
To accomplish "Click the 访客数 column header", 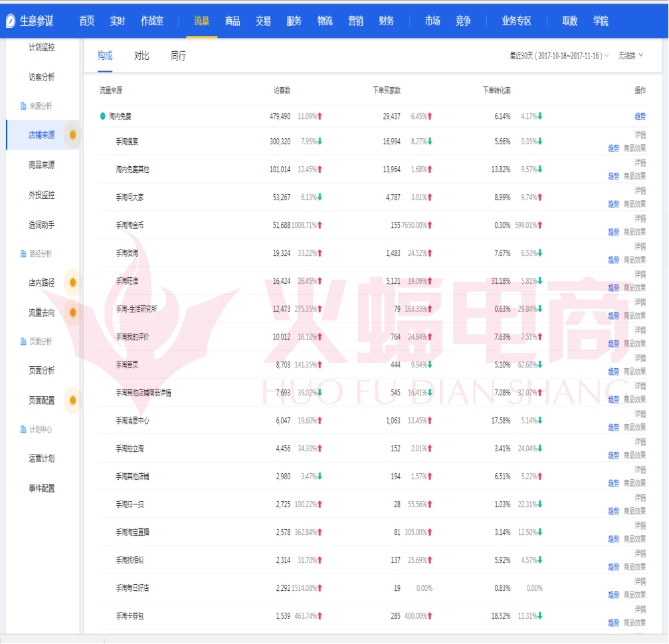I will pyautogui.click(x=282, y=90).
